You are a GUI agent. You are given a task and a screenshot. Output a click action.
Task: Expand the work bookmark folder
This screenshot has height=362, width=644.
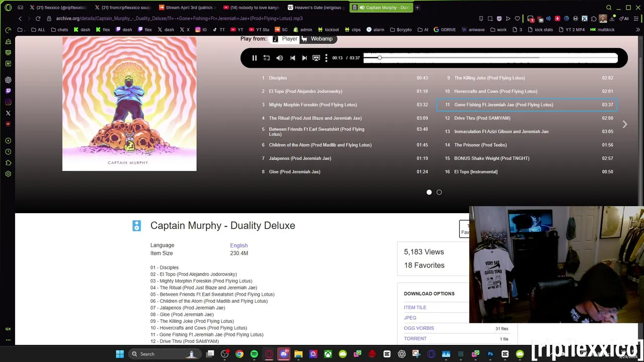pyautogui.click(x=498, y=30)
